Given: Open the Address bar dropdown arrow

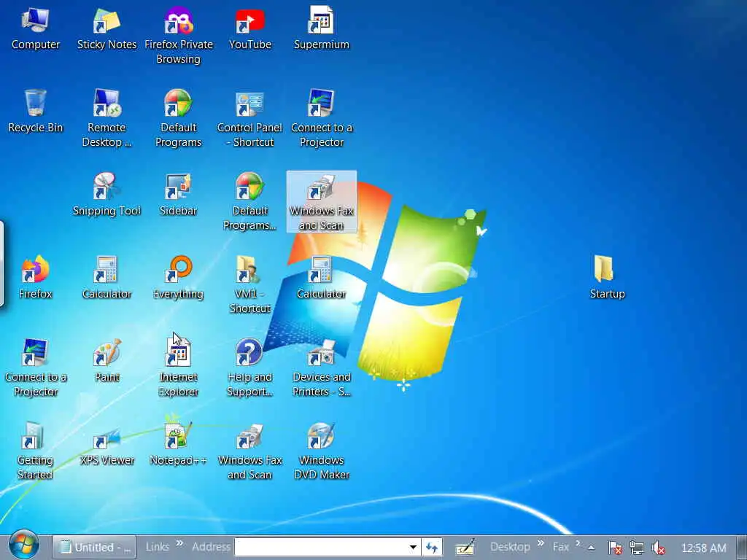Looking at the screenshot, I should coord(413,547).
